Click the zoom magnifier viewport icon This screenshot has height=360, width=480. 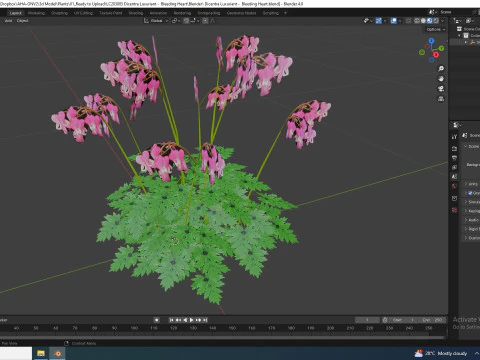441,69
